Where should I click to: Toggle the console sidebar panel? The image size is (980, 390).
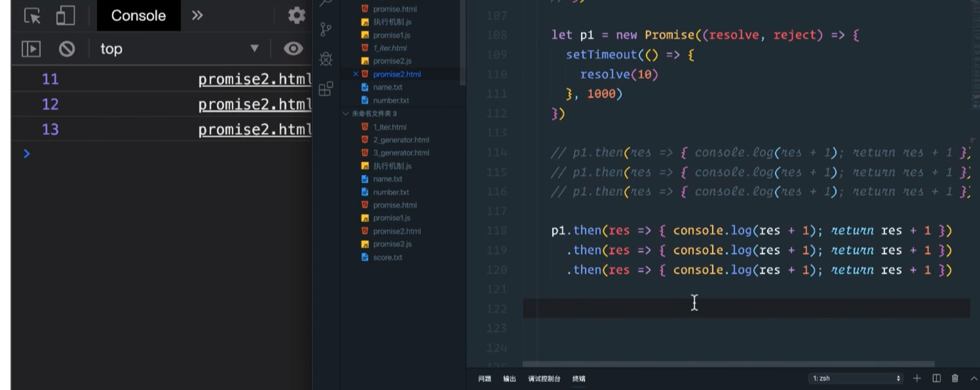coord(31,49)
